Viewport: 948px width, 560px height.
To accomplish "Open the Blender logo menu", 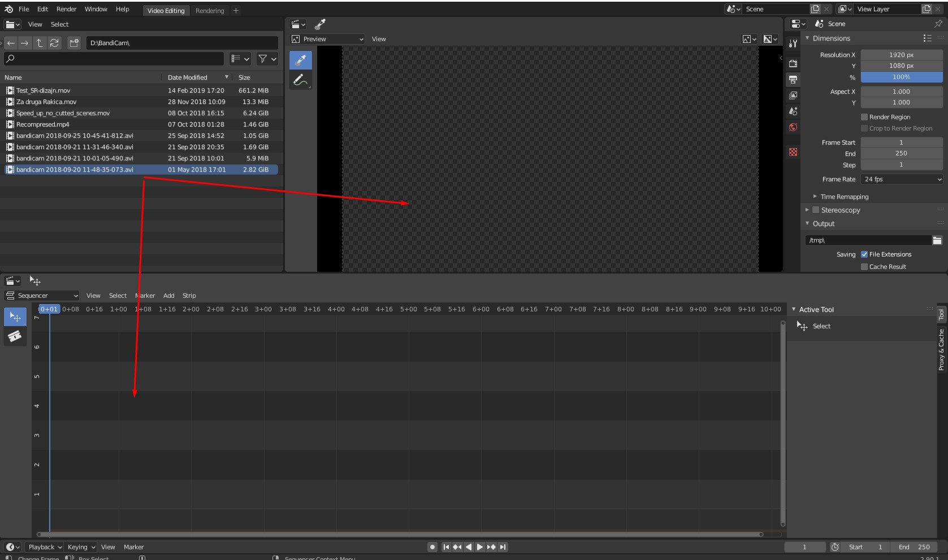I will click(8, 9).
